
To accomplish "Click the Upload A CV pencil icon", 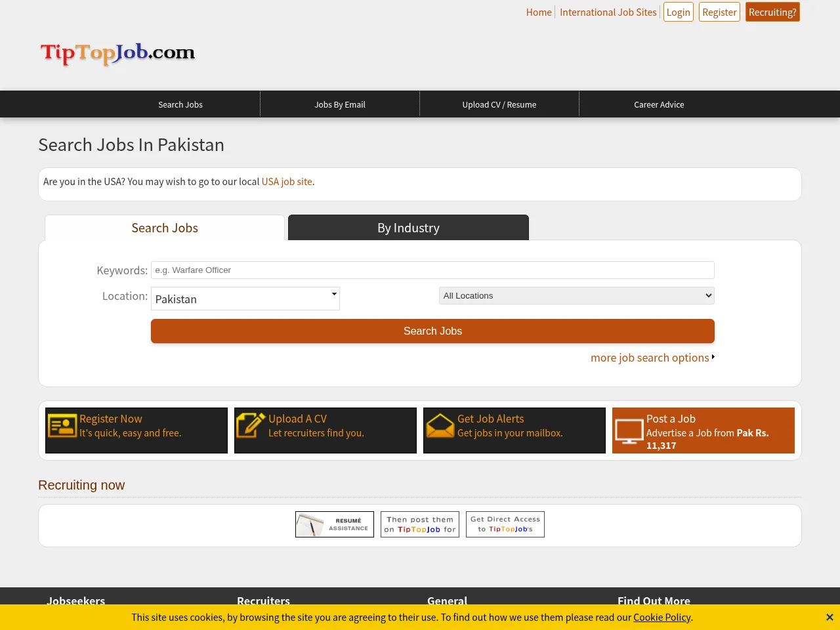I will 251,425.
